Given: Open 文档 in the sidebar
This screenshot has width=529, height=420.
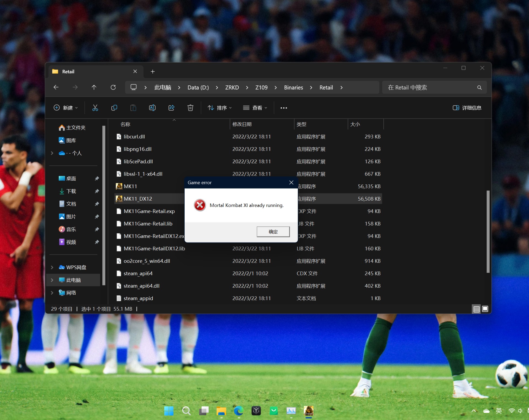Looking at the screenshot, I should (68, 204).
